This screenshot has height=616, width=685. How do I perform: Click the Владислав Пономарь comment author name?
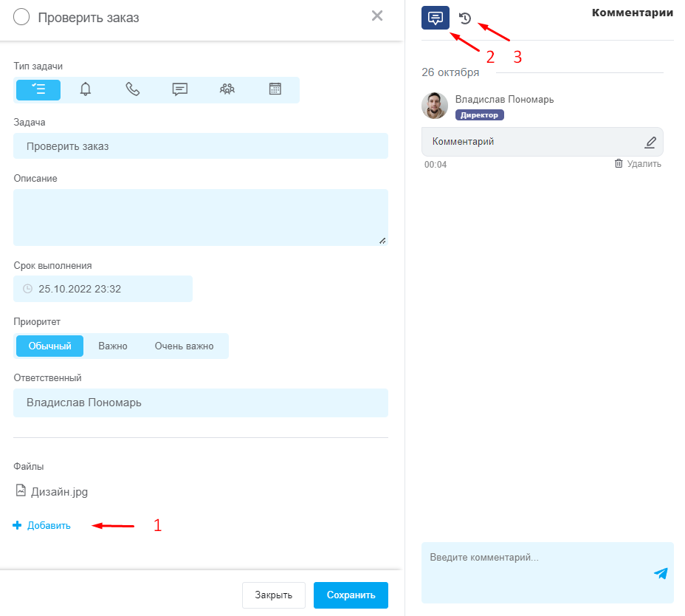pyautogui.click(x=504, y=100)
